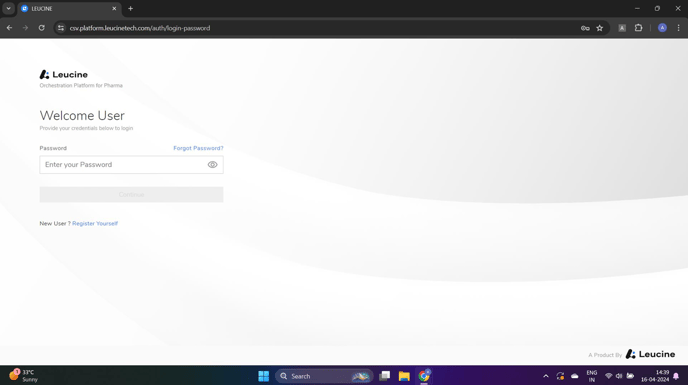Reload the page with the refresh icon
The image size is (688, 385).
pos(42,28)
